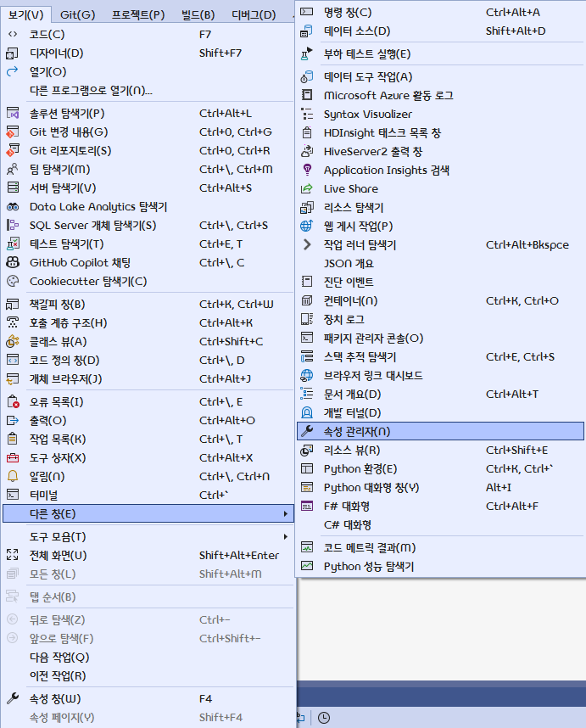This screenshot has width=586, height=728.
Task: Click the SQL Server 개체 탐색기 icon
Action: point(13,225)
